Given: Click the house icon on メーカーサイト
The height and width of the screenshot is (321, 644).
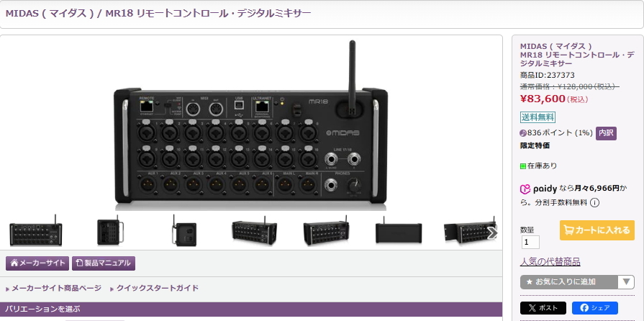Looking at the screenshot, I should pos(14,263).
